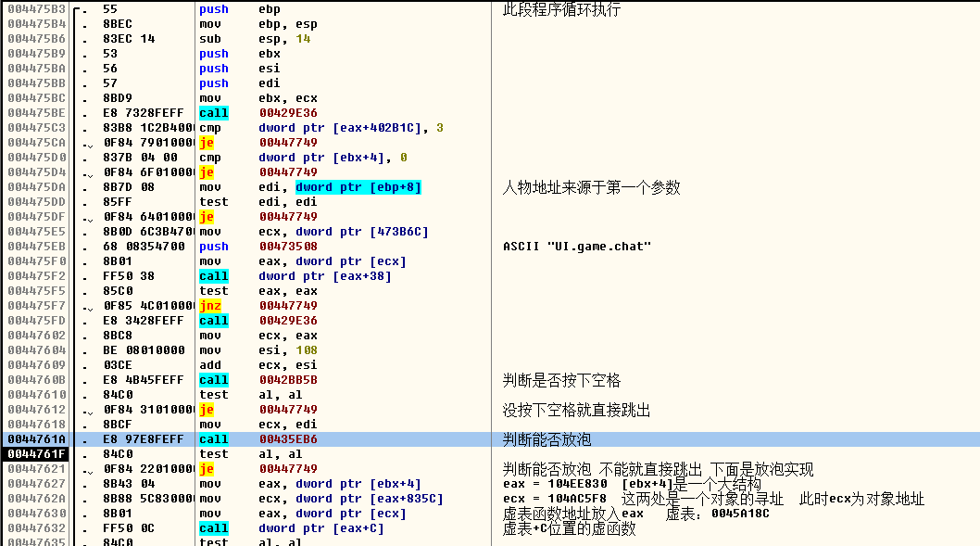Viewport: 980px width, 546px height.
Task: Select address 00447612
Action: [x=36, y=410]
